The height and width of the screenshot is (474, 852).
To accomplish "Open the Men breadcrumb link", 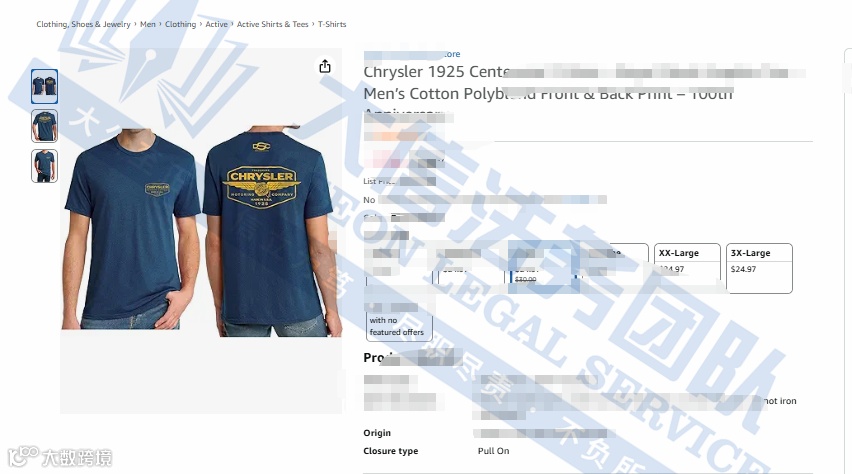I will 148,24.
